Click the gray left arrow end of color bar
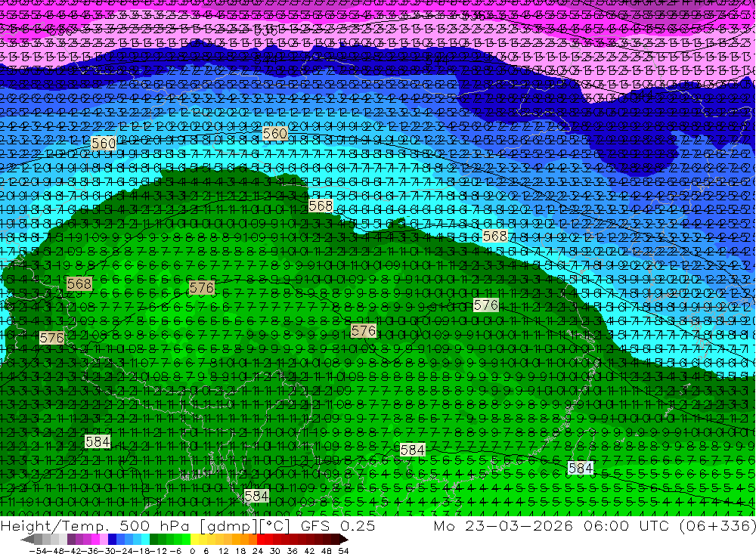Viewport: 756px width, 554px height. coord(27,540)
